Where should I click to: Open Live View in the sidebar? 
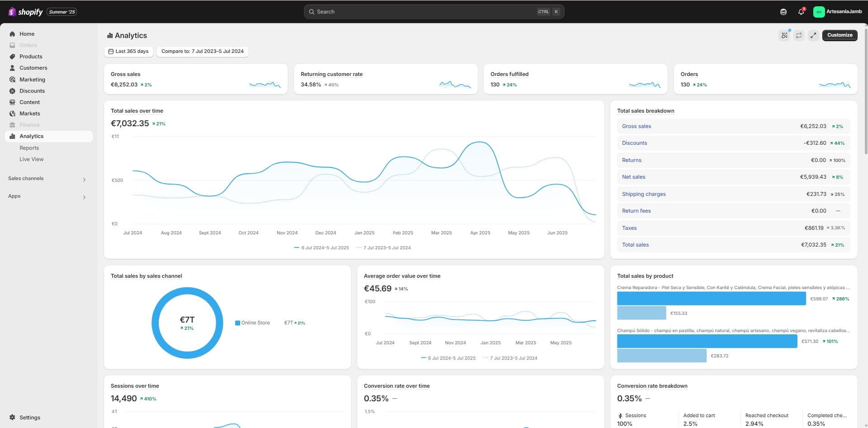point(32,159)
